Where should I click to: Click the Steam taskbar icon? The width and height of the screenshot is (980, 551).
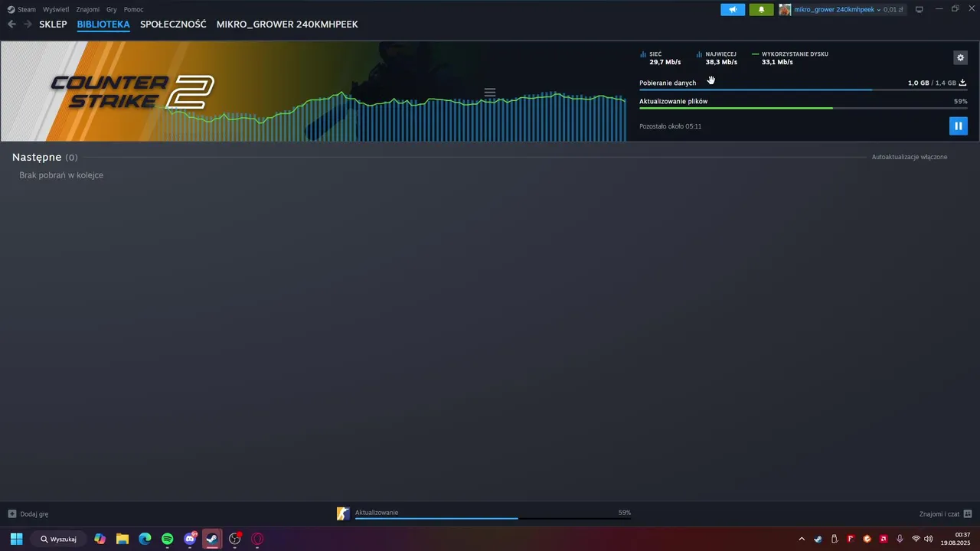[x=212, y=539]
